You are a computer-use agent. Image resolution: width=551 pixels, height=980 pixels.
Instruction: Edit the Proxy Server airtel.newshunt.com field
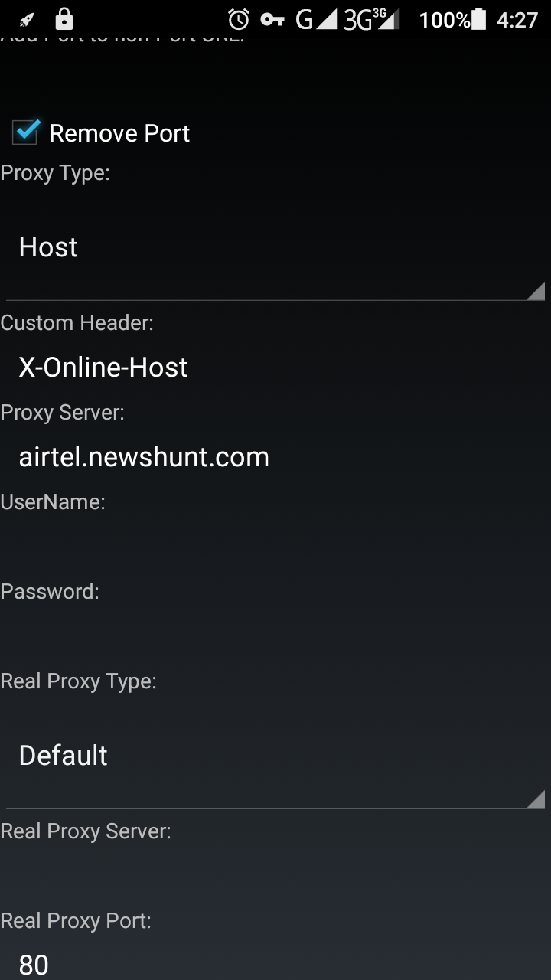[275, 457]
